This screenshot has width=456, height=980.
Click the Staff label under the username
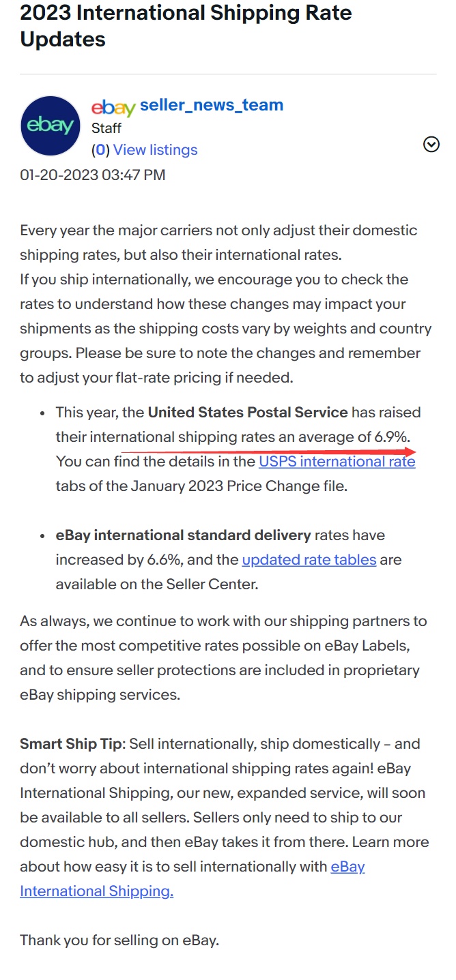[x=106, y=128]
